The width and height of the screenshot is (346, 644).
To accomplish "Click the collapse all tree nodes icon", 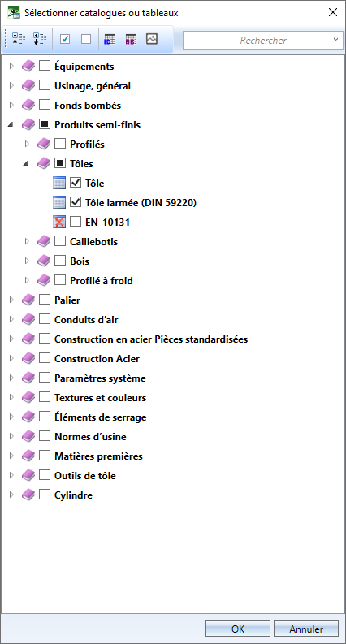I will [x=19, y=40].
